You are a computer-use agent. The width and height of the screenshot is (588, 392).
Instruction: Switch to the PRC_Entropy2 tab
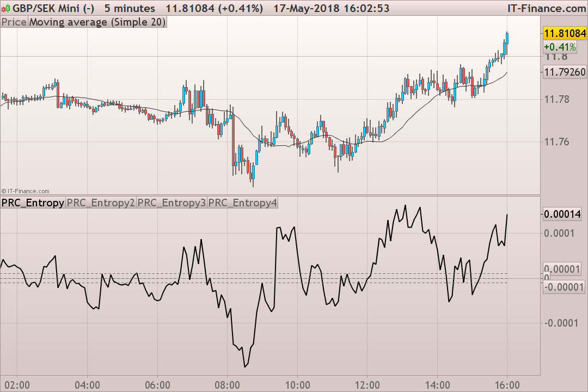click(101, 203)
